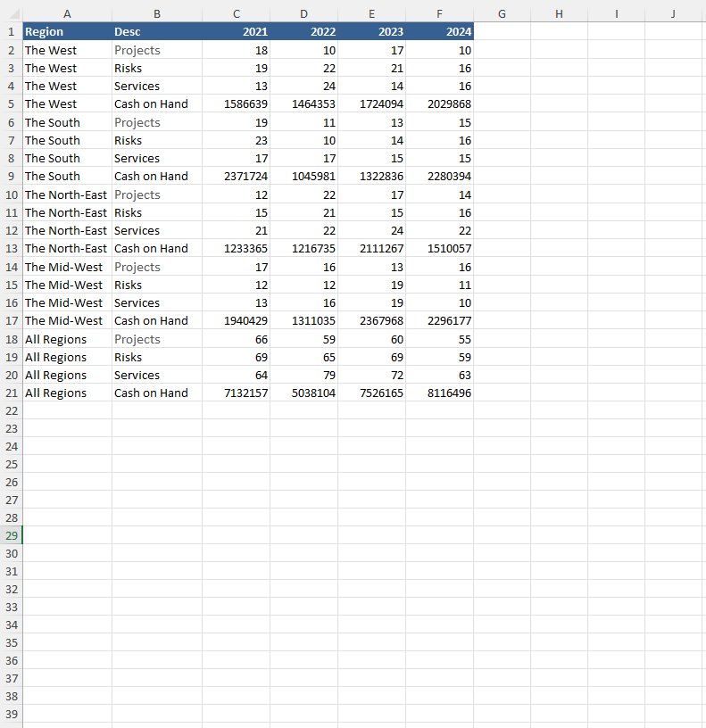Image resolution: width=706 pixels, height=728 pixels.
Task: Click the 2021 header cell
Action: coord(236,31)
